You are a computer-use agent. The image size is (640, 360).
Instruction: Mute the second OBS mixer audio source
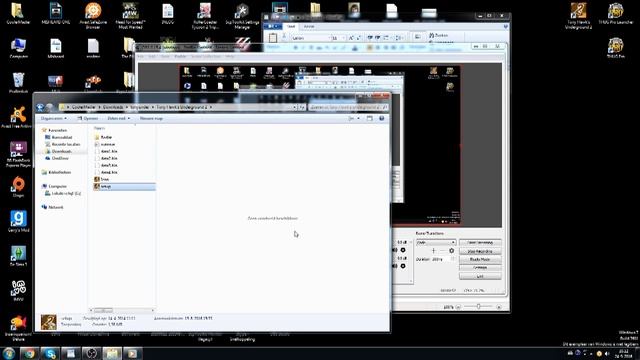[x=395, y=266]
